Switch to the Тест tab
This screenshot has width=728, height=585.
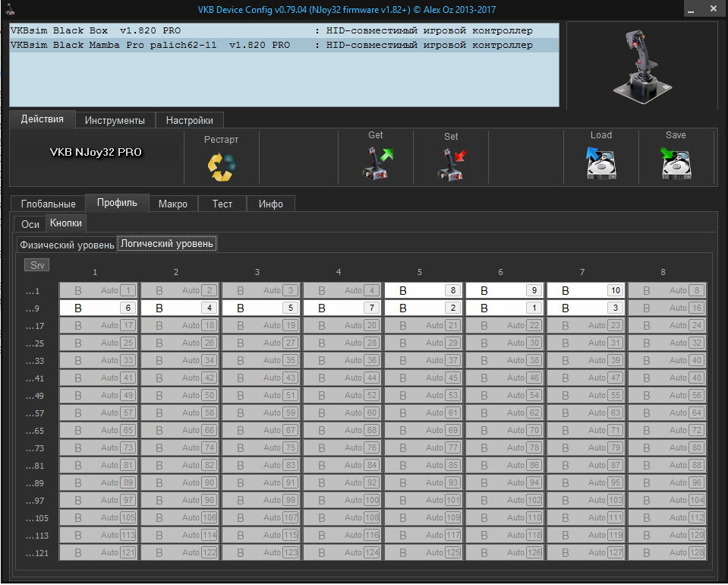222,204
